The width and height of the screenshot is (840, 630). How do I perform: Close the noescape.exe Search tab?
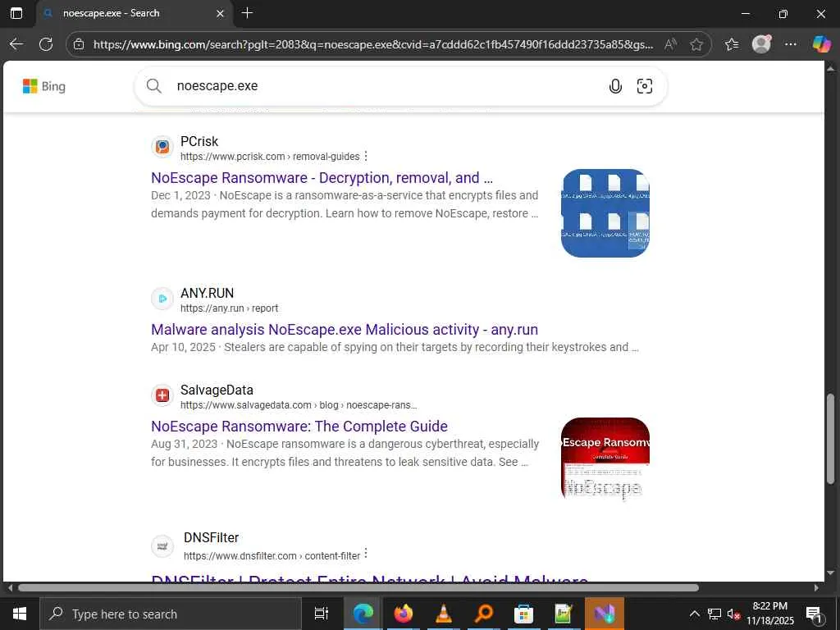pos(220,13)
